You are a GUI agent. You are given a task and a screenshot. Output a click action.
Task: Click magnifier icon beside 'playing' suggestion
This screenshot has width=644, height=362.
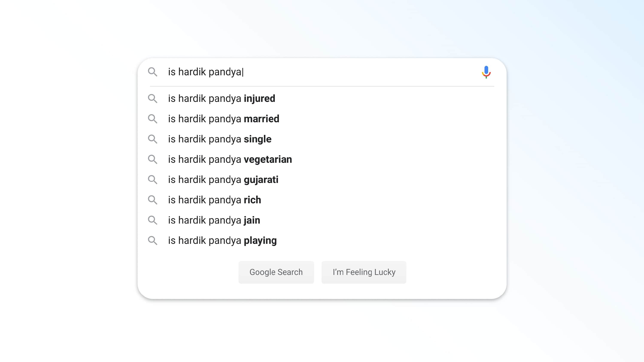click(152, 240)
